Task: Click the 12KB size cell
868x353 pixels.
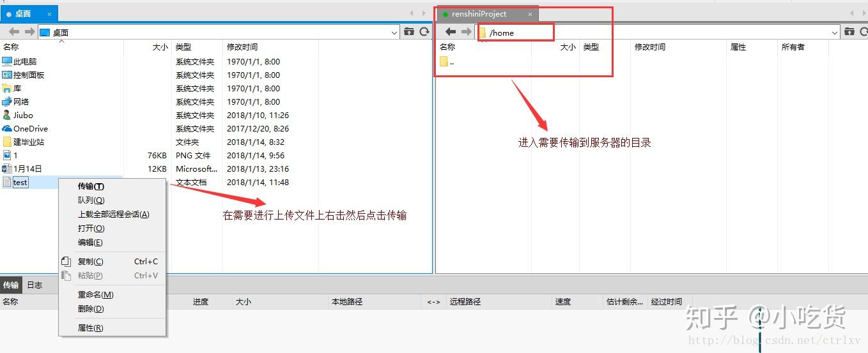Action: point(157,169)
